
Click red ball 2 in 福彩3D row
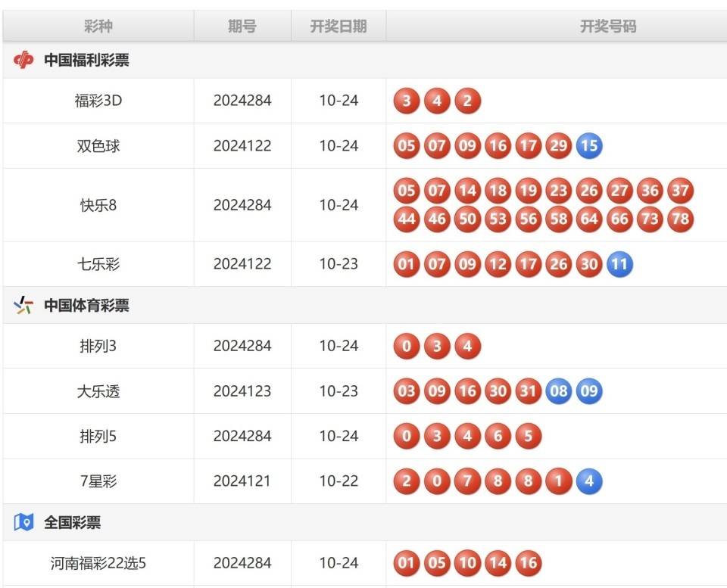(467, 101)
